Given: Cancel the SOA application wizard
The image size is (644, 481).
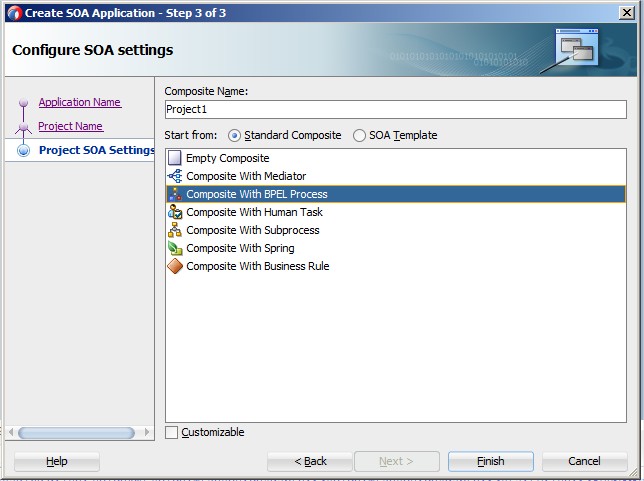Looking at the screenshot, I should 584,461.
